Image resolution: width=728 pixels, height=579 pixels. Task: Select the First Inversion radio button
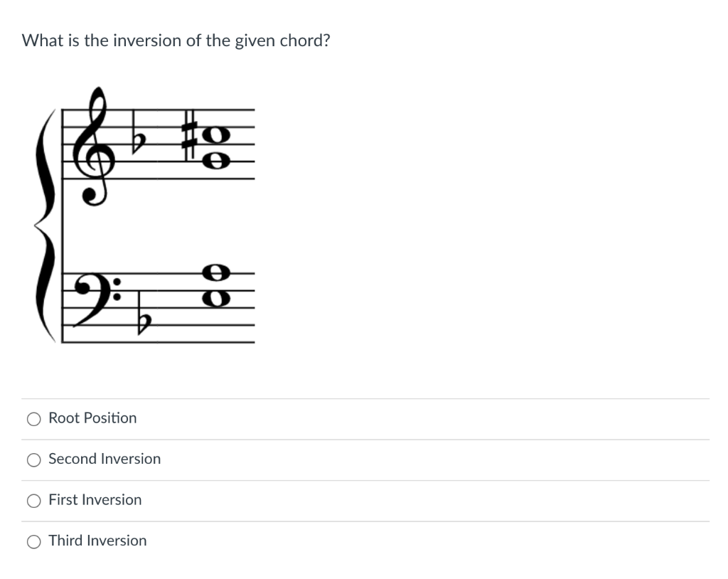point(33,501)
